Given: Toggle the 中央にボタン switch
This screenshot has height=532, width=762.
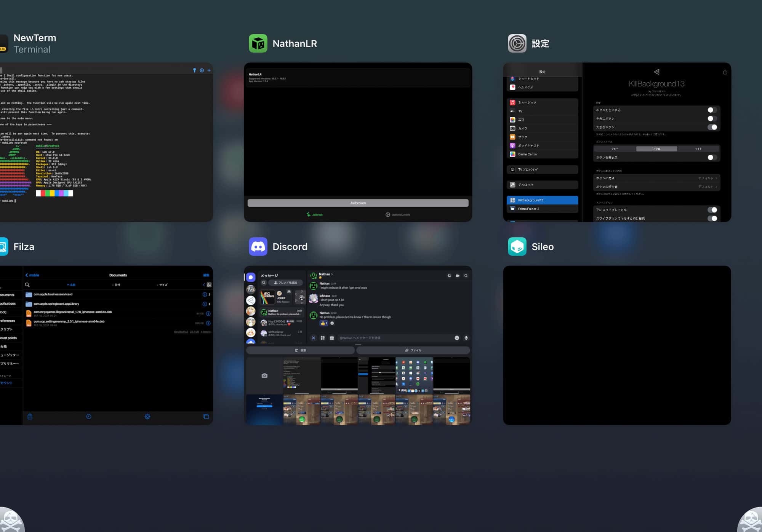Looking at the screenshot, I should pyautogui.click(x=712, y=118).
